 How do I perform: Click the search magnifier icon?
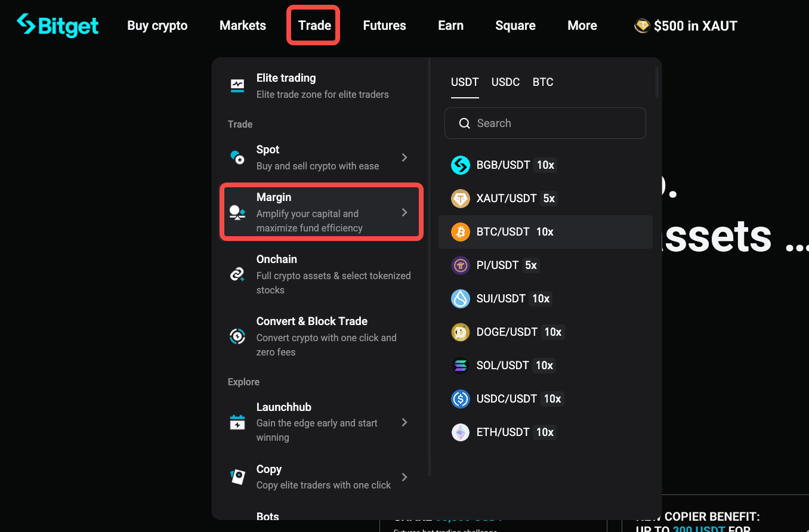click(465, 123)
